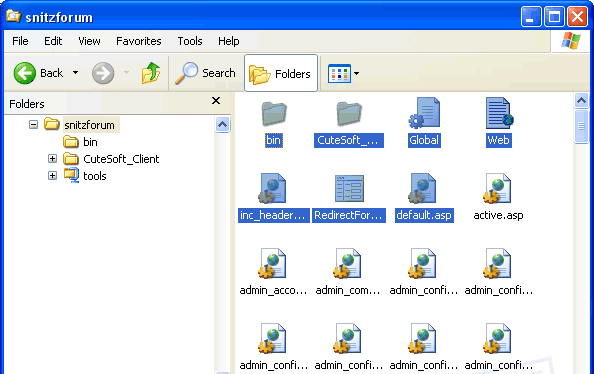Open the View menu
594x374 pixels.
click(x=89, y=41)
